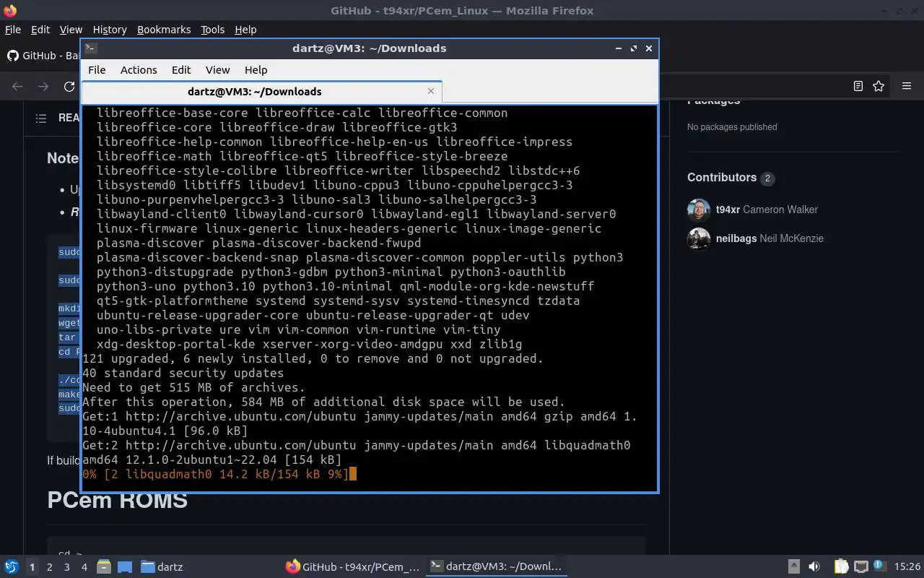Open Firefox View menu
The width and height of the screenshot is (924, 578).
71,30
